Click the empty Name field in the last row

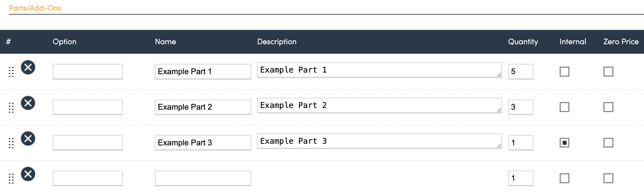click(x=203, y=178)
